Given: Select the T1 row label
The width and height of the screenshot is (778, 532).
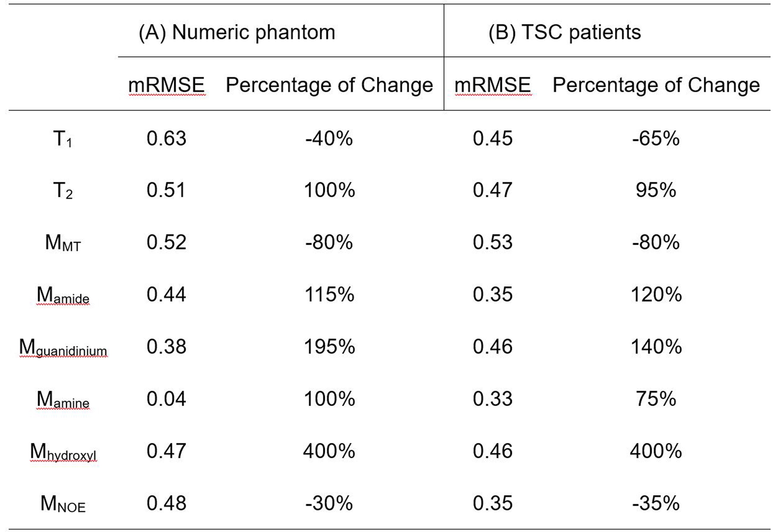Looking at the screenshot, I should tap(63, 139).
